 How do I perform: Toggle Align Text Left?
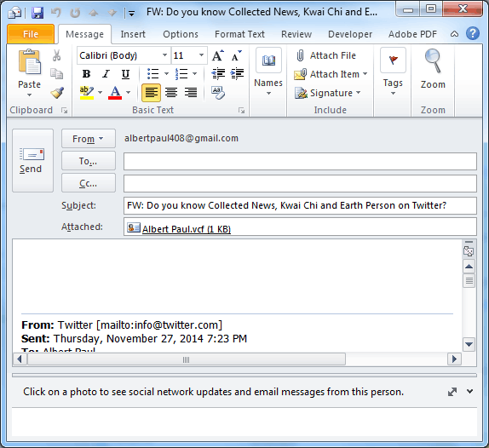(x=152, y=93)
